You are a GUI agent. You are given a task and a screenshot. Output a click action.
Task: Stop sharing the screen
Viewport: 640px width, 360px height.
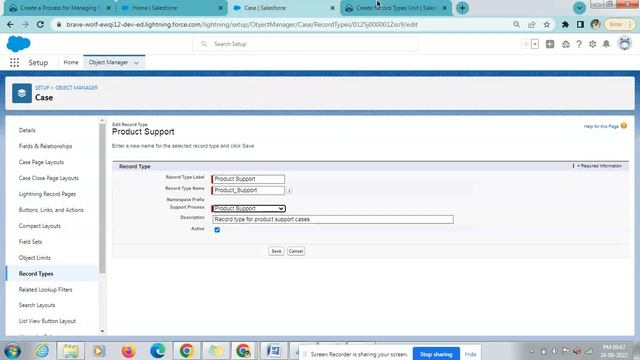[x=436, y=354]
